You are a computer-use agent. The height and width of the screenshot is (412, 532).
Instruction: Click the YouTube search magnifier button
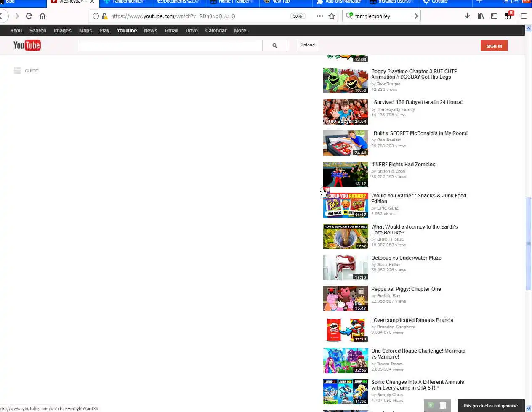(x=274, y=45)
